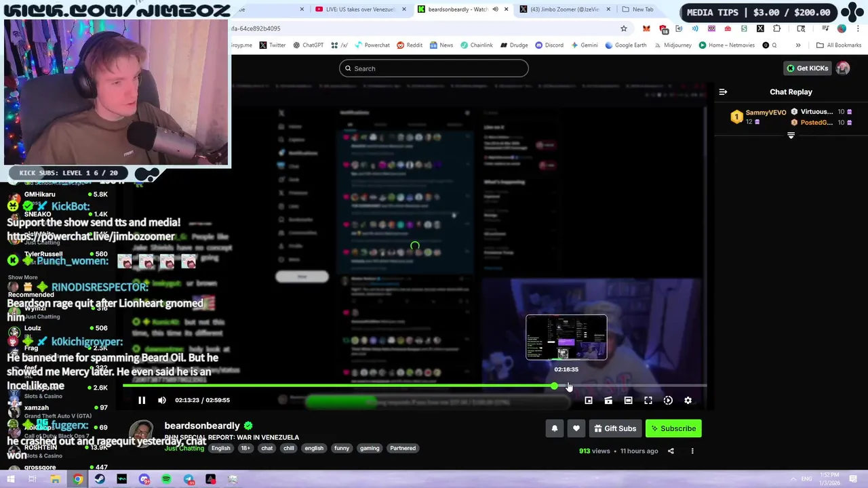Click the MetaMask fox extension icon
The image size is (868, 488).
point(646,28)
